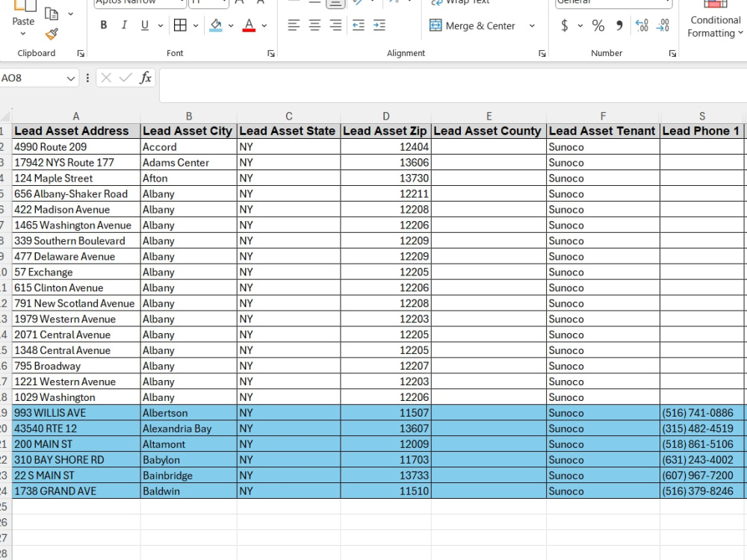Select column F header
The image size is (747, 560).
(603, 116)
